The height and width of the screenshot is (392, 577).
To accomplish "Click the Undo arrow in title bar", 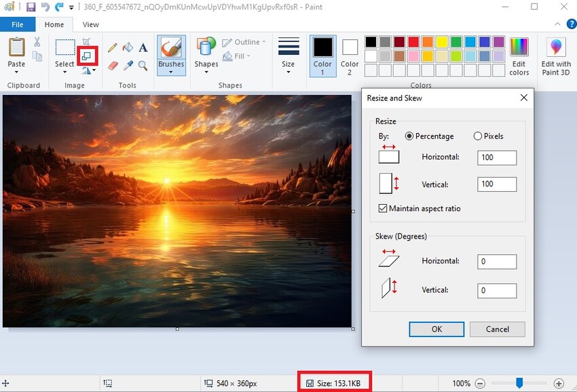I will coord(45,7).
